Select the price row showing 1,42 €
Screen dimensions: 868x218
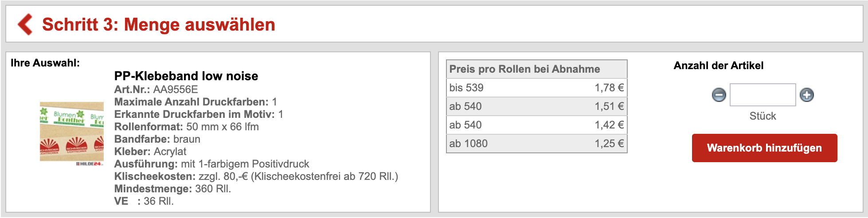coord(536,125)
